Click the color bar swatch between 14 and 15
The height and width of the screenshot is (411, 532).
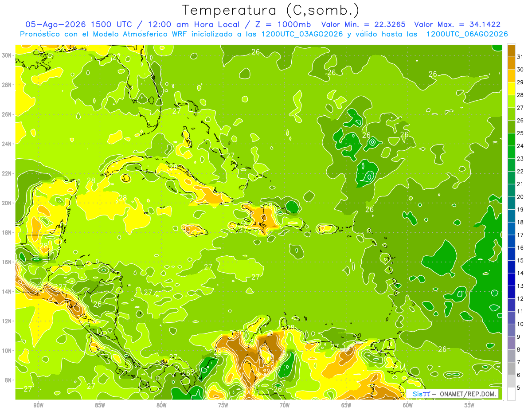[511, 267]
